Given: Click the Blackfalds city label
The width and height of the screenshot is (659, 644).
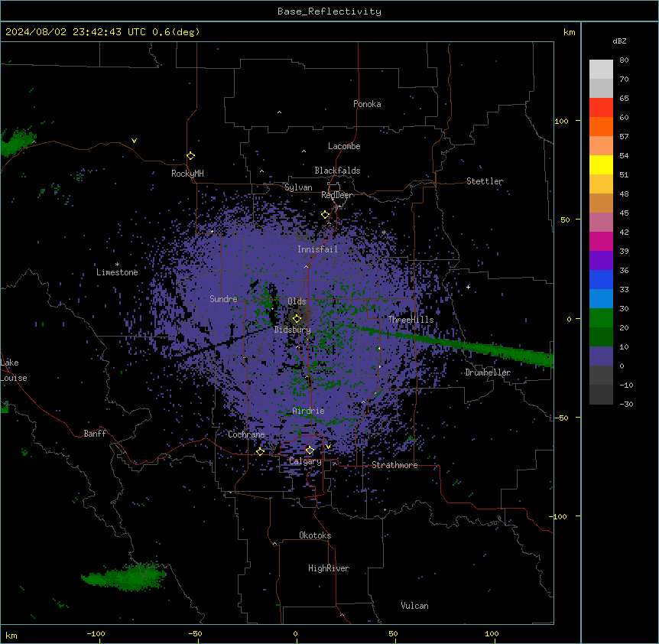Looking at the screenshot, I should 337,171.
